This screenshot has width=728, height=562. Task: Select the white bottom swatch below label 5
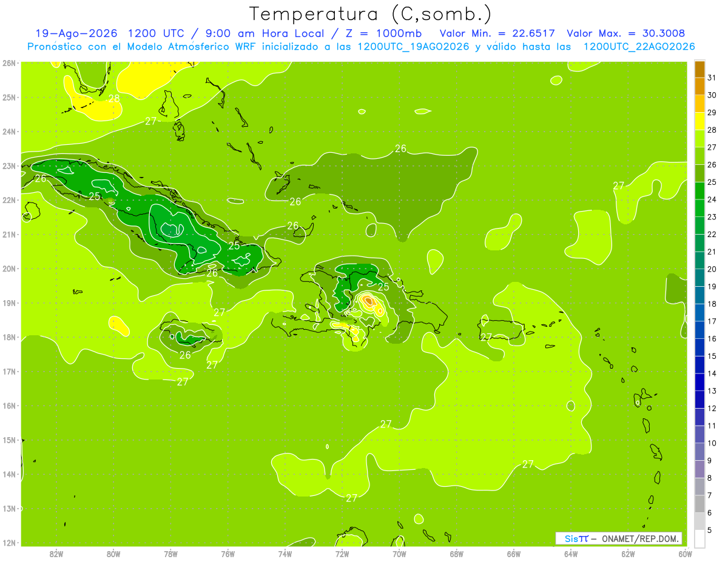click(x=699, y=538)
